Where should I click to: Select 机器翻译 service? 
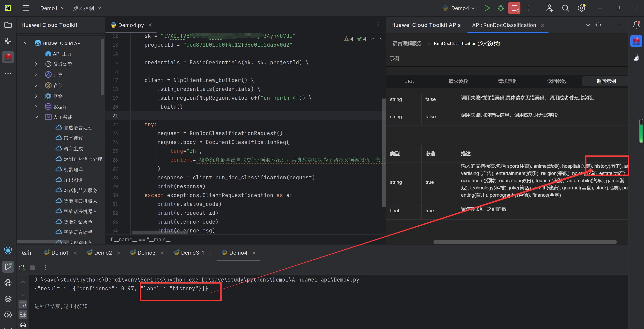tap(69, 170)
